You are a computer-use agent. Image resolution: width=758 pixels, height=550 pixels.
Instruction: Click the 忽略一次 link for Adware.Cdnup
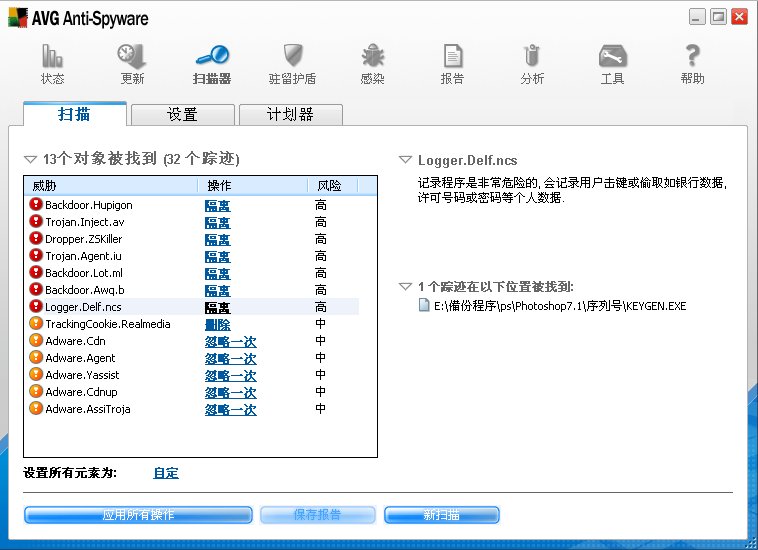231,393
